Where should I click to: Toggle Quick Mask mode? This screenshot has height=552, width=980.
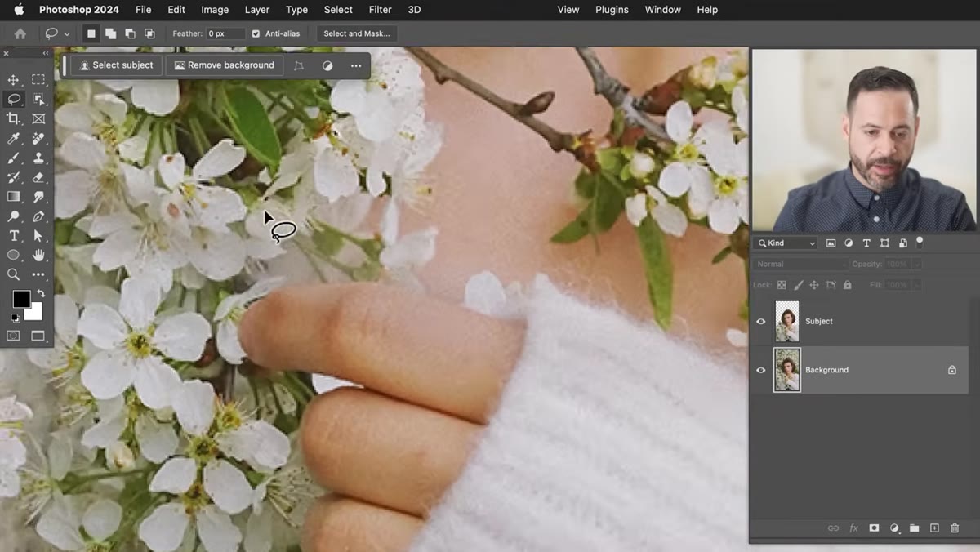(14, 336)
